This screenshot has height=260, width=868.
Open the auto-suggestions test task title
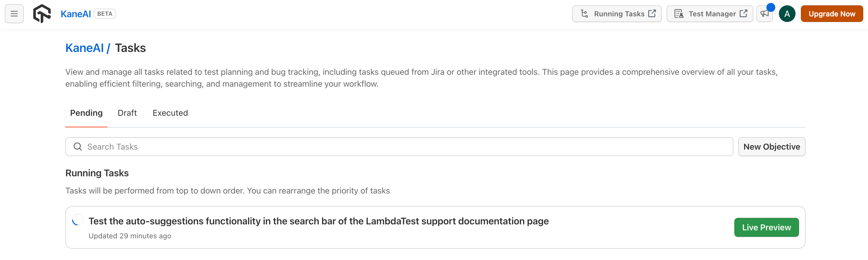[318, 221]
